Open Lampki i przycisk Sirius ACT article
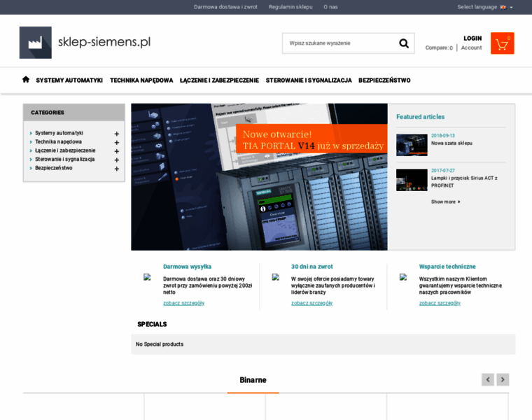The width and height of the screenshot is (532, 420). click(464, 182)
